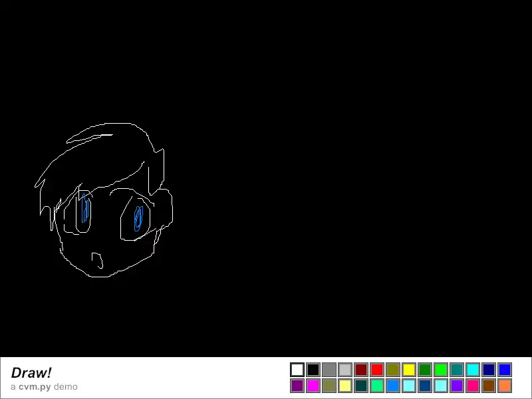Viewport: 532px width, 399px height.
Task: Pick the orange color swatch
Action: (x=505, y=386)
